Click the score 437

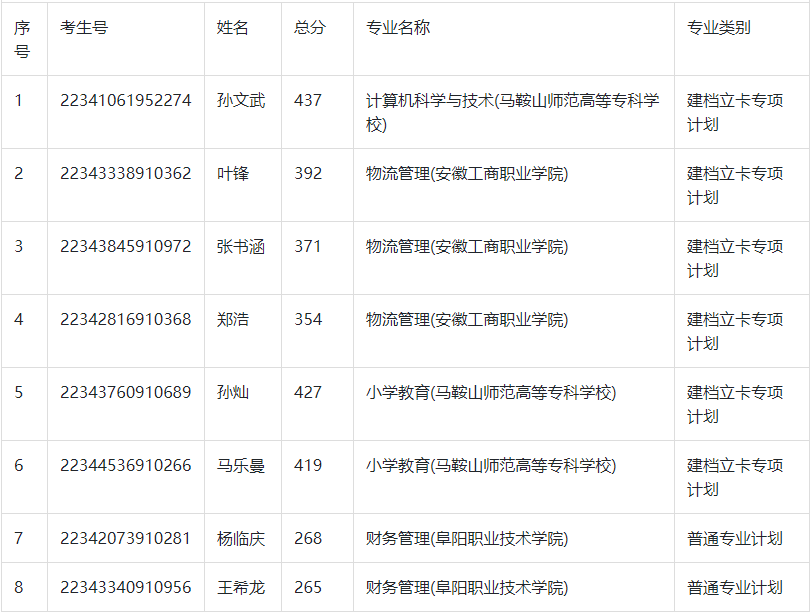tap(308, 100)
